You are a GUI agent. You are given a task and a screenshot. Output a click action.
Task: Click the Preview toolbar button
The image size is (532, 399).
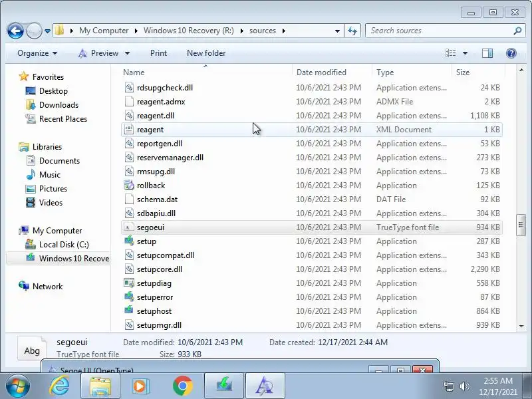pos(98,53)
